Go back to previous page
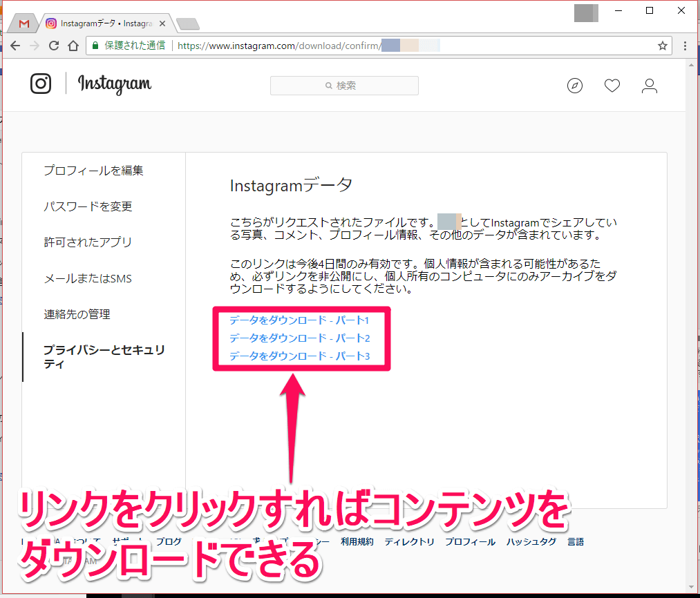700x598 pixels. (15, 46)
